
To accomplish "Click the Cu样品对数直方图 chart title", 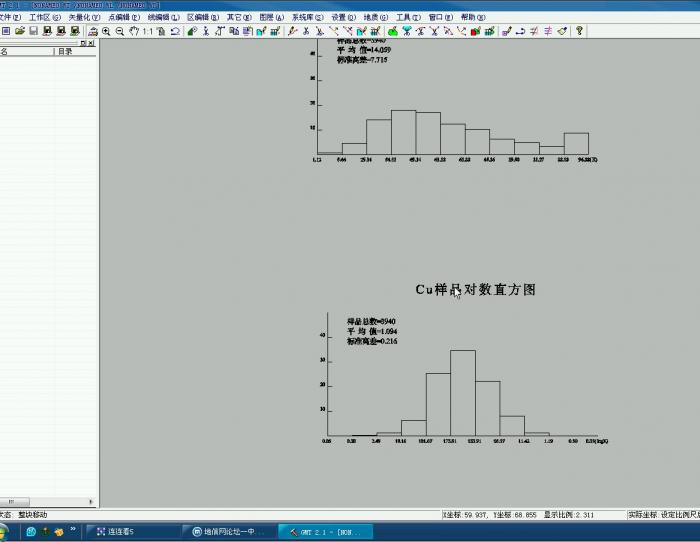I will pyautogui.click(x=475, y=289).
